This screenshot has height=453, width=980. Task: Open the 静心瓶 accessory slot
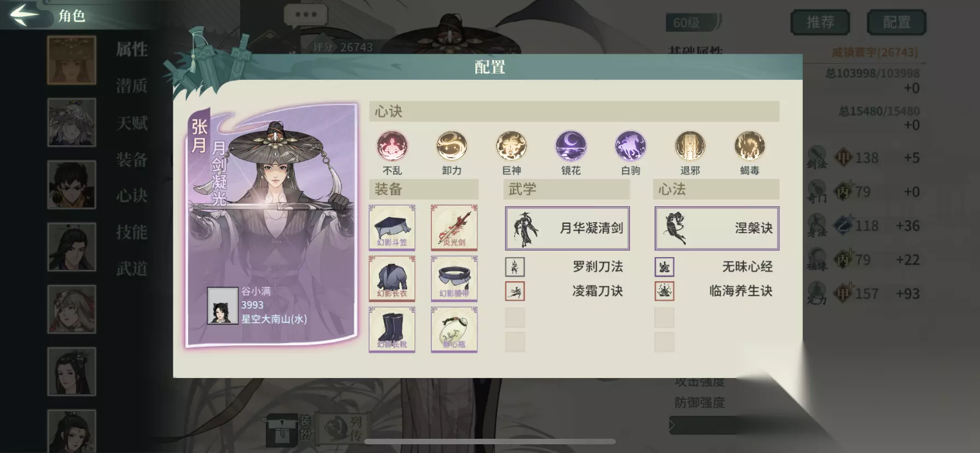tap(454, 329)
